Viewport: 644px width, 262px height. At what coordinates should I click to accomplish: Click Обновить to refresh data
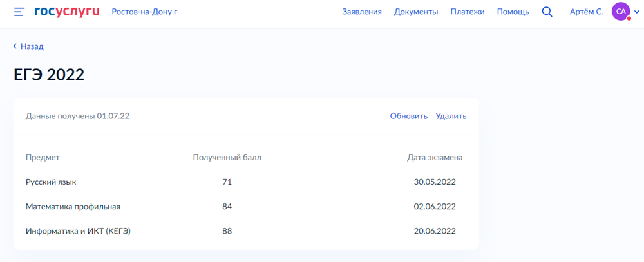coord(409,117)
